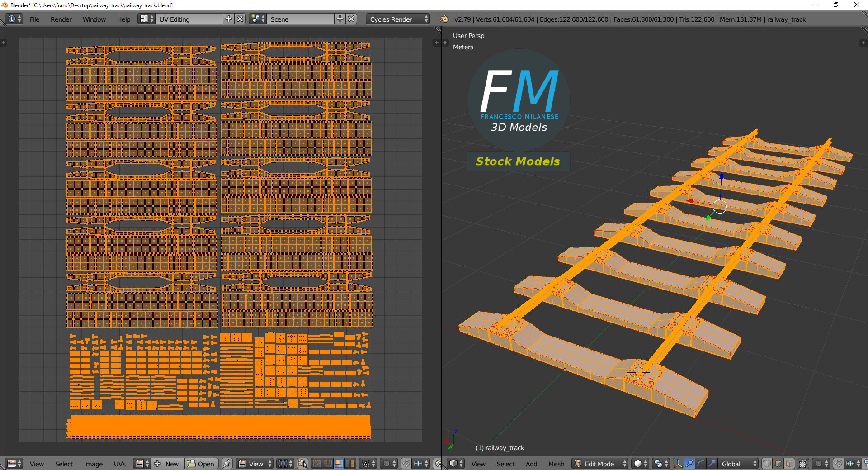This screenshot has height=470, width=868.
Task: Enable the rotate manipulator
Action: 700,464
